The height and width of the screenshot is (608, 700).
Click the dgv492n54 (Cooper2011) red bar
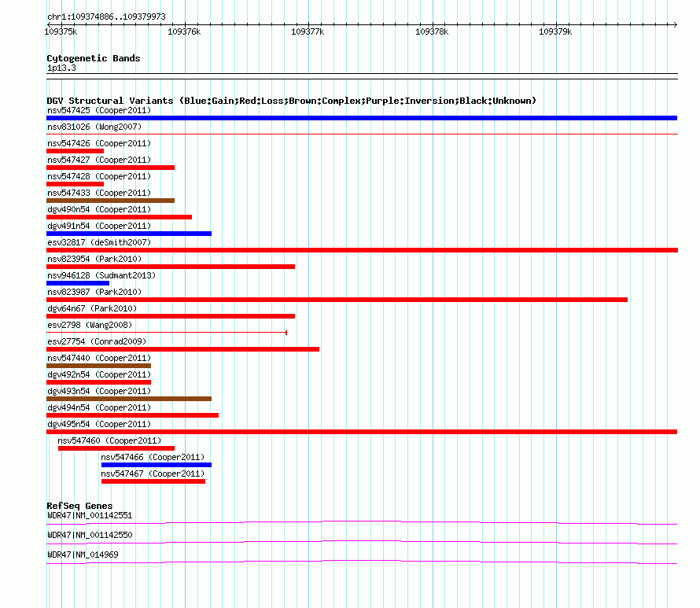pyautogui.click(x=98, y=382)
